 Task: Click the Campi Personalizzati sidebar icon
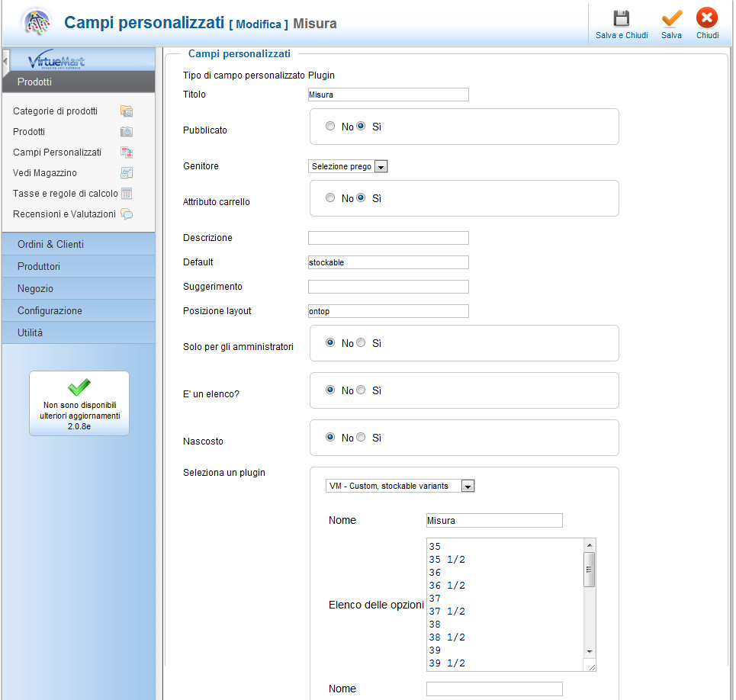click(127, 153)
